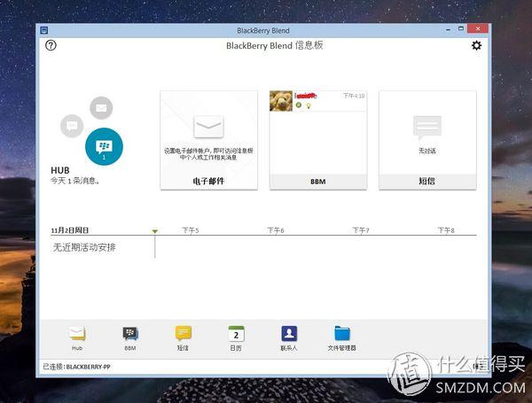Click the HUB heading text
This screenshot has width=532, height=403.
pos(60,170)
